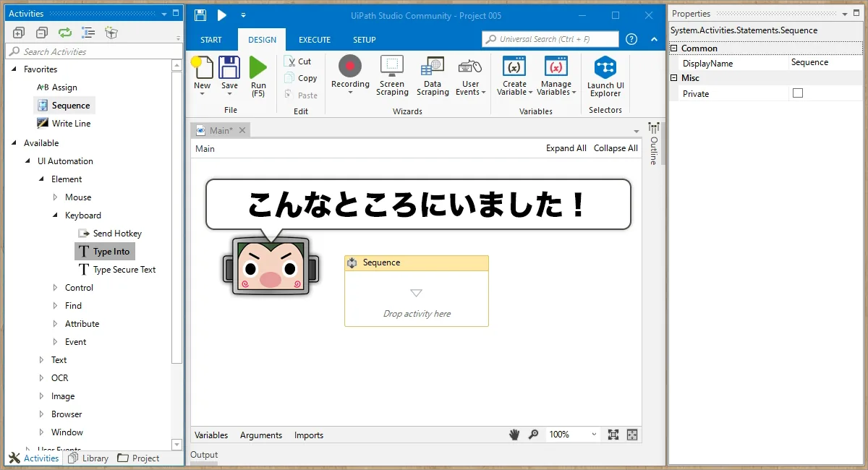
Task: Click Expand All in designer header
Action: pyautogui.click(x=566, y=148)
